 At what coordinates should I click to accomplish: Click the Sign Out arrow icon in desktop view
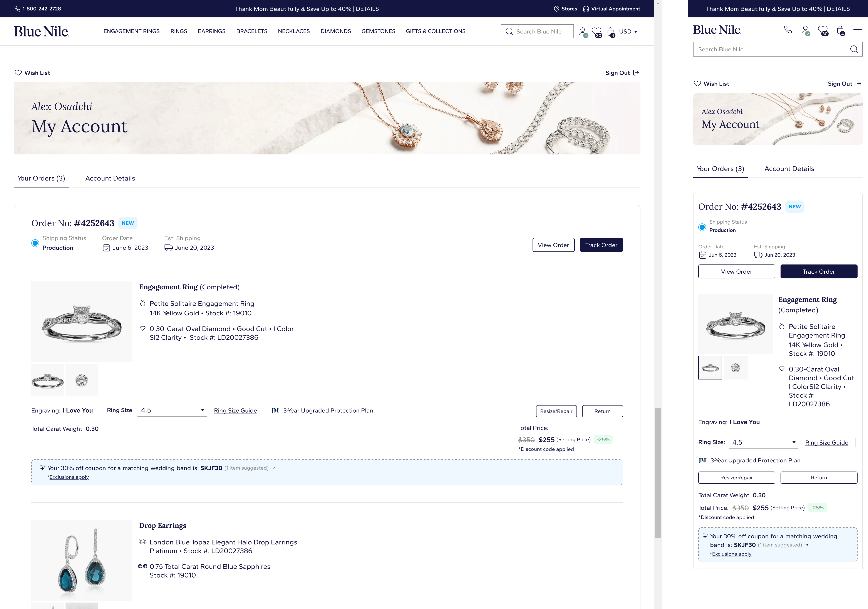click(x=636, y=73)
